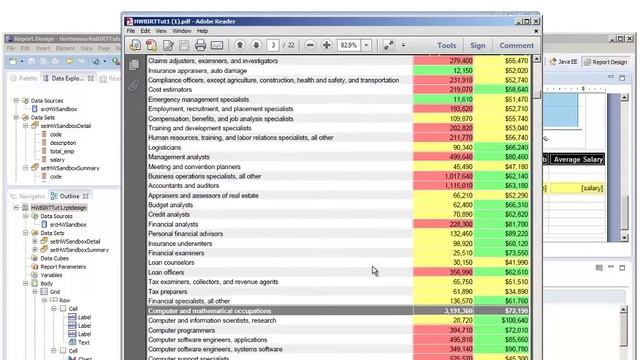Expand setHWSandboxDetail in Outline tree
This screenshot has height=360, width=640.
coord(35,241)
